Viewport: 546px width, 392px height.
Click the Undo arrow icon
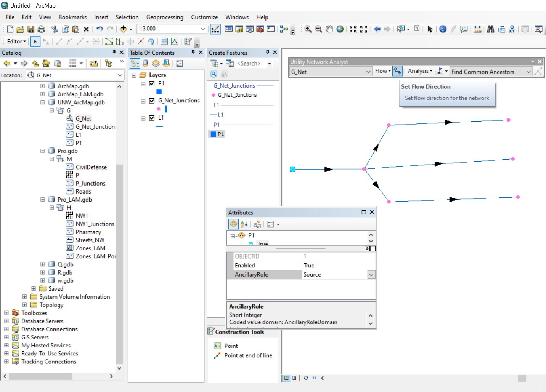[100, 29]
